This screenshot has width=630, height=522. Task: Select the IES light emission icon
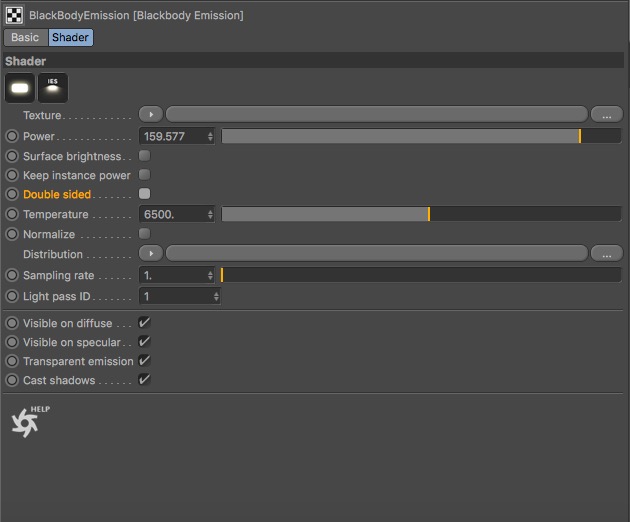point(52,87)
